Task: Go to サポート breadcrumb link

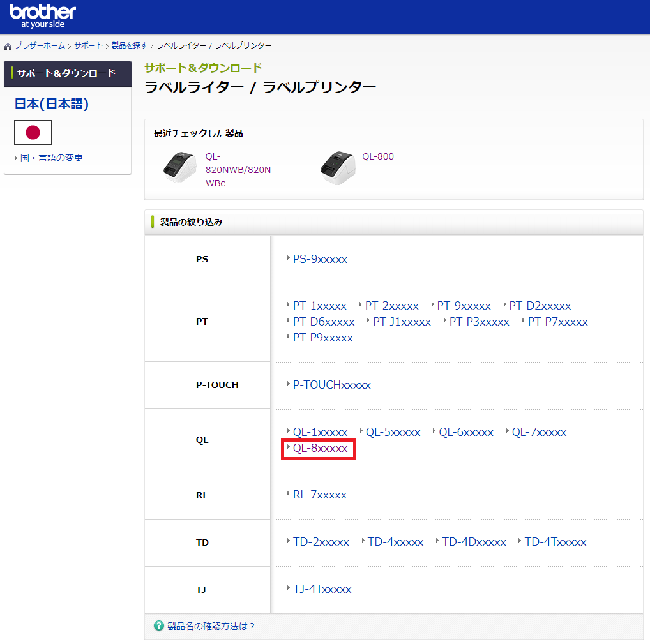Action: click(x=88, y=45)
